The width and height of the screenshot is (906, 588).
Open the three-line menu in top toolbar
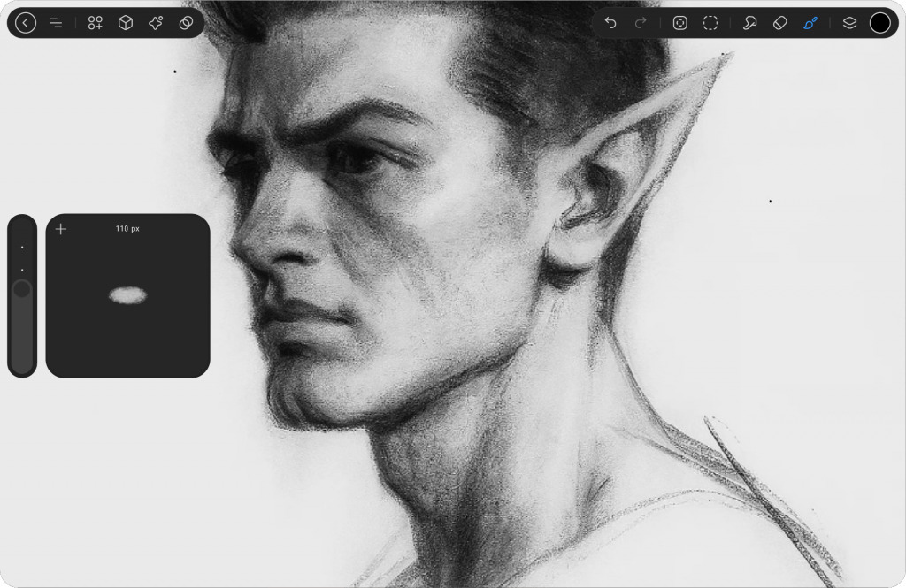tap(56, 23)
